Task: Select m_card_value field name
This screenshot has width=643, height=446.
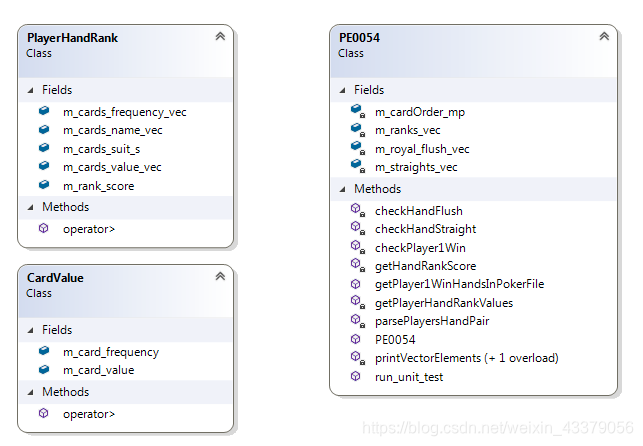Action: [x=98, y=370]
